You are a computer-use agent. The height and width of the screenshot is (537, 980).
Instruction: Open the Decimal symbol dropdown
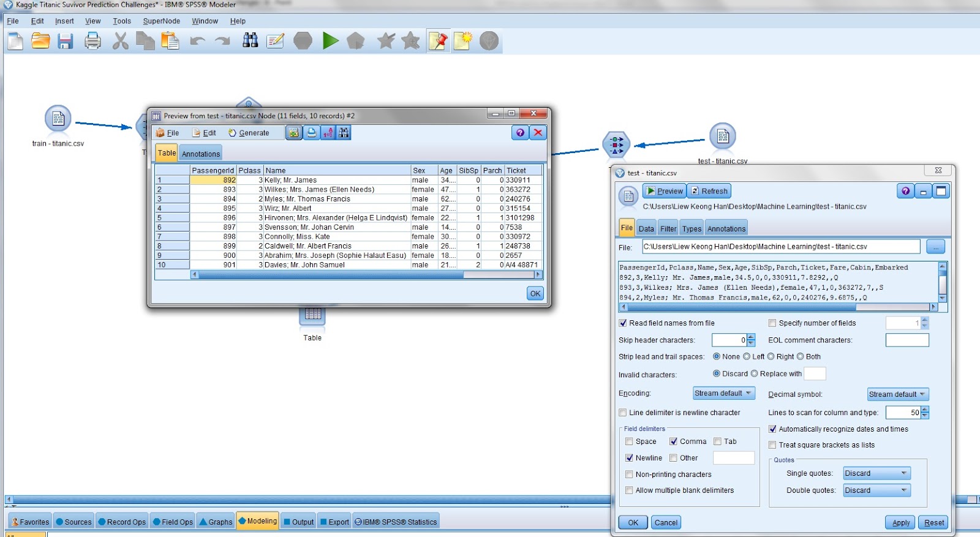pyautogui.click(x=898, y=394)
